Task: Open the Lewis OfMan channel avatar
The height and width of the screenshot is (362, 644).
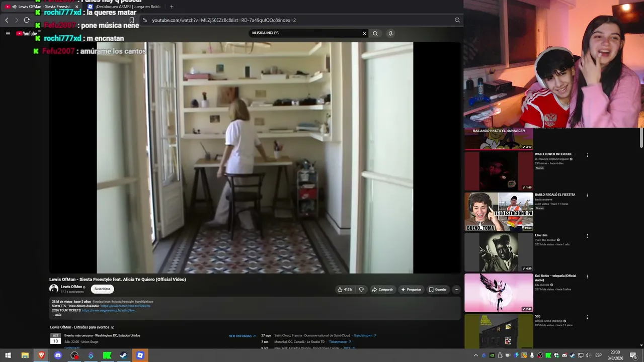Action: (x=54, y=289)
